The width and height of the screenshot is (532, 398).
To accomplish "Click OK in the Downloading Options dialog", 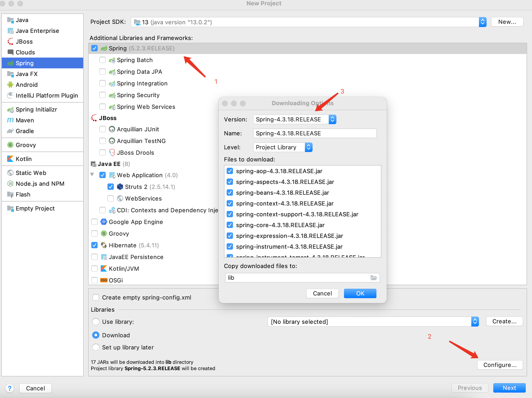I will 360,293.
